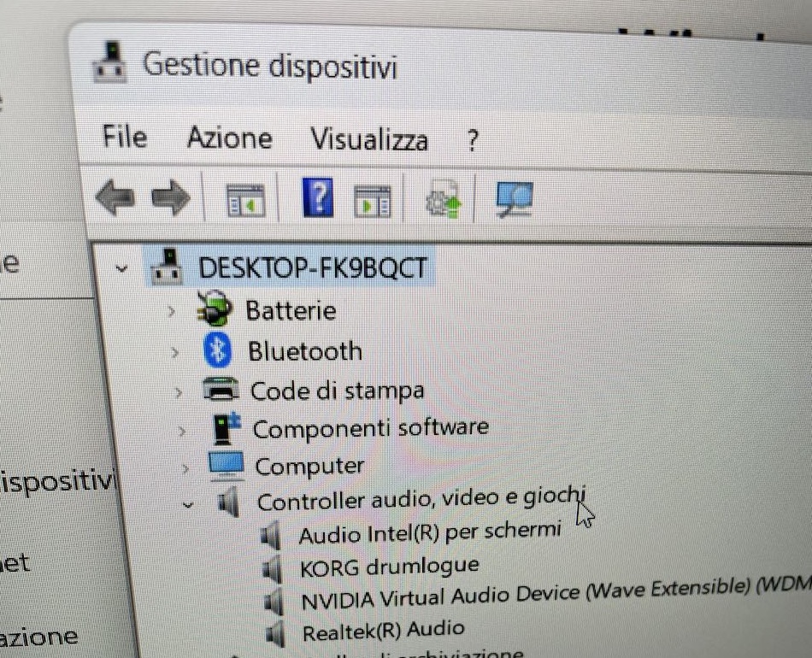Select the Realtek(R) Audio device
812x658 pixels.
pyautogui.click(x=383, y=631)
